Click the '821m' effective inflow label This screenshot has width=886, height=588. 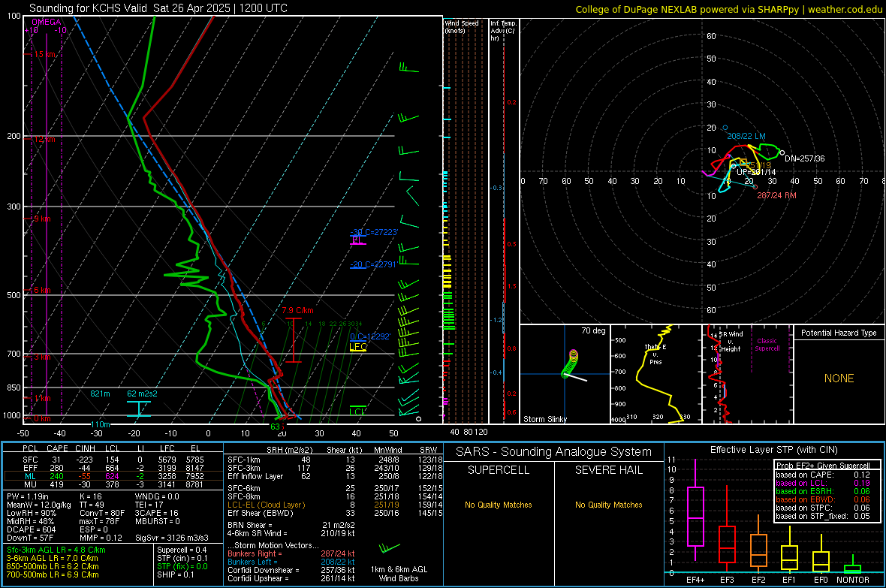[100, 394]
